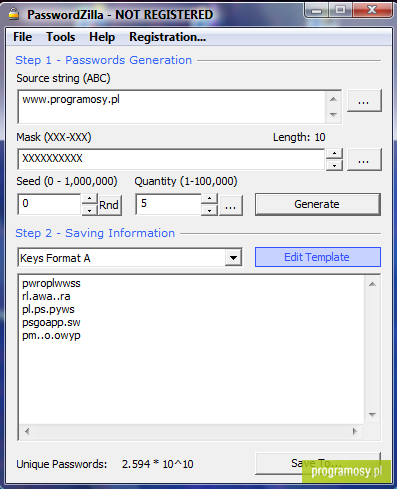The width and height of the screenshot is (397, 489).
Task: Click results list scroll down arrow
Action: point(372,415)
